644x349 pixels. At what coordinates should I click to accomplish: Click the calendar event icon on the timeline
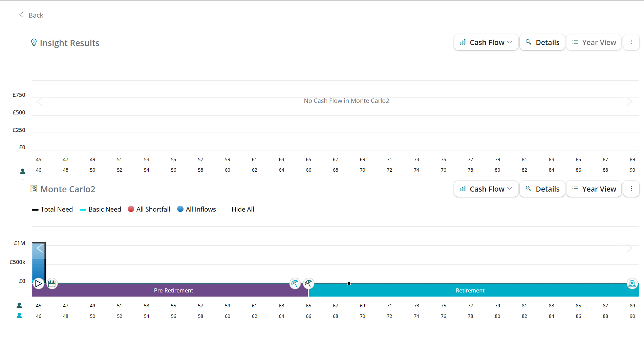52,283
